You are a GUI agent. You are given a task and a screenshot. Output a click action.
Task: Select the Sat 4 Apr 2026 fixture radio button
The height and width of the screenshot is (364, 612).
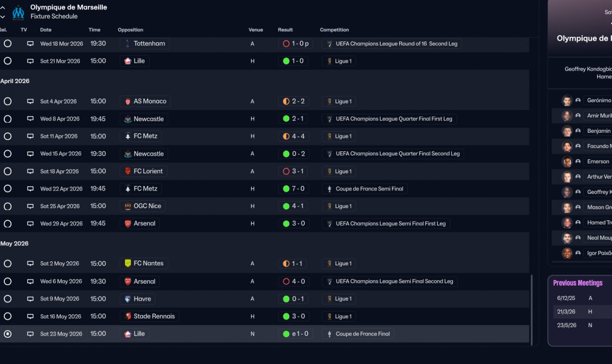pyautogui.click(x=8, y=101)
